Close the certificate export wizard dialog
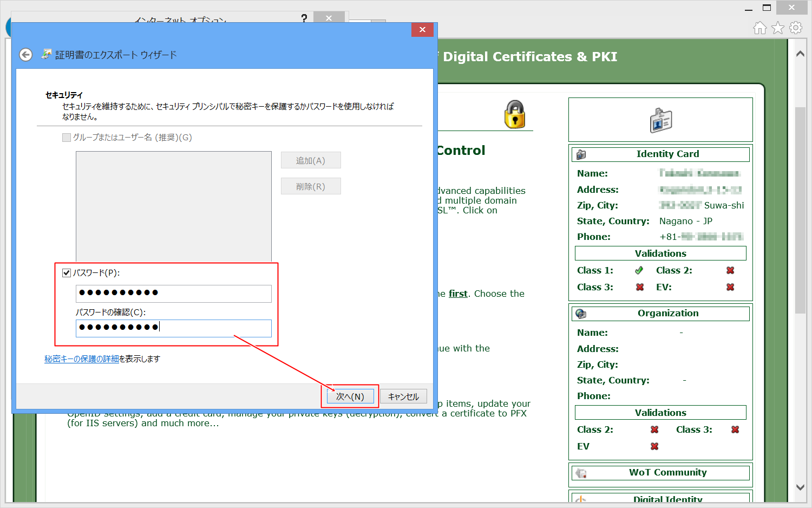Viewport: 812px width, 508px height. pos(422,30)
